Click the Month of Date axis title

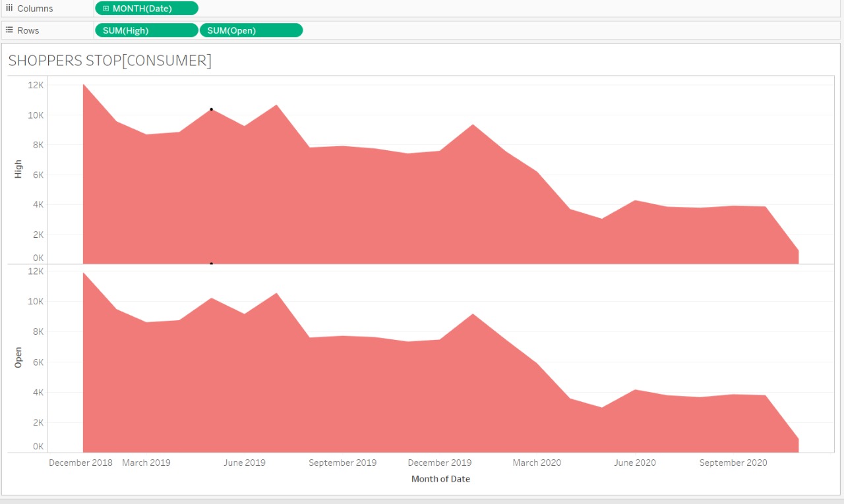[x=440, y=479]
